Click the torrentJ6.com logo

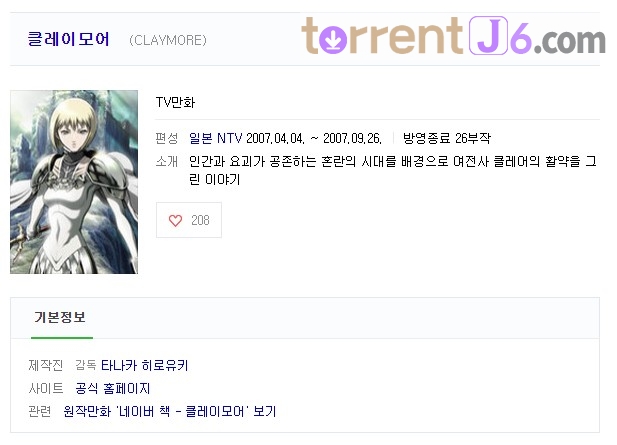click(x=453, y=36)
